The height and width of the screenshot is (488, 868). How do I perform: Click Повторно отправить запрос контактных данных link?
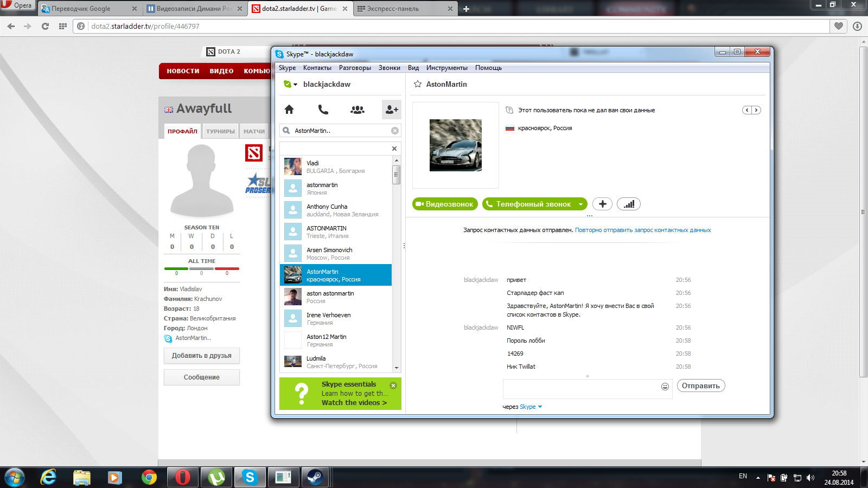pos(643,230)
